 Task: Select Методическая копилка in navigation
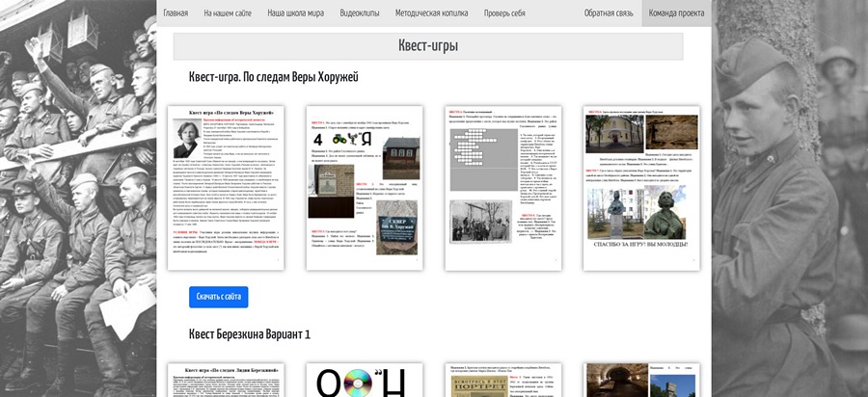coord(431,13)
